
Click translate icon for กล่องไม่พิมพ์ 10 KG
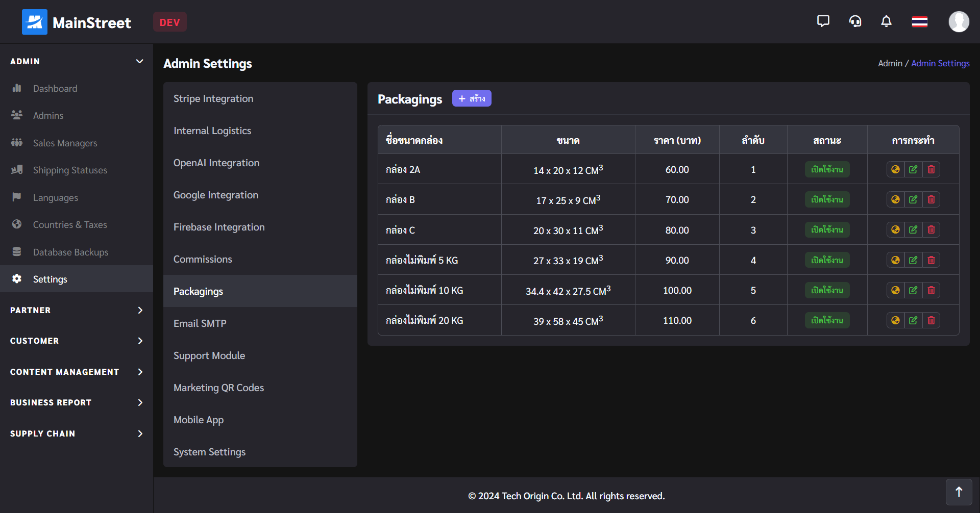pos(895,290)
